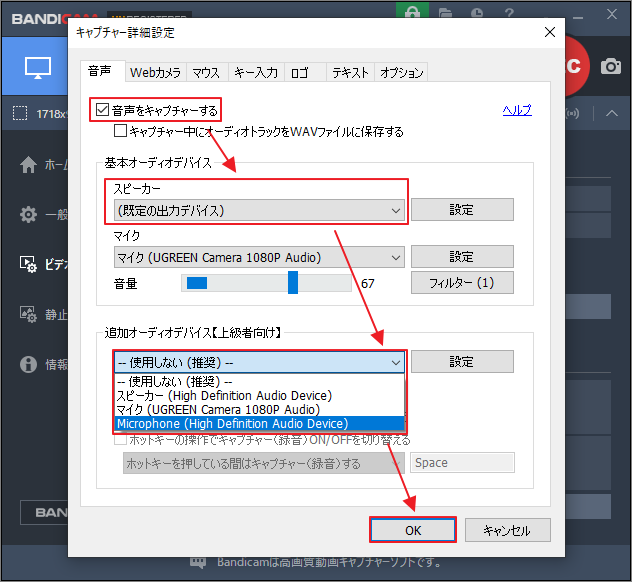Select 使用しない (推奨) option in list

pyautogui.click(x=259, y=381)
